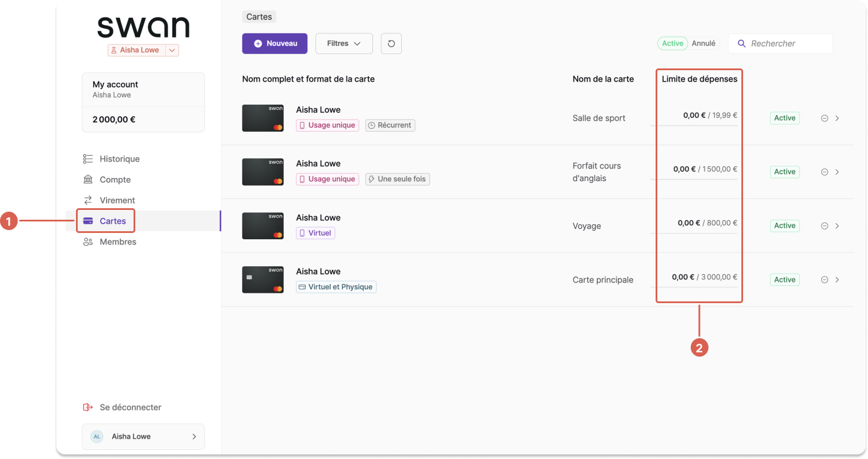Click the Forfait cours d'anglais card thumbnail
The height and width of the screenshot is (459, 868).
(263, 172)
